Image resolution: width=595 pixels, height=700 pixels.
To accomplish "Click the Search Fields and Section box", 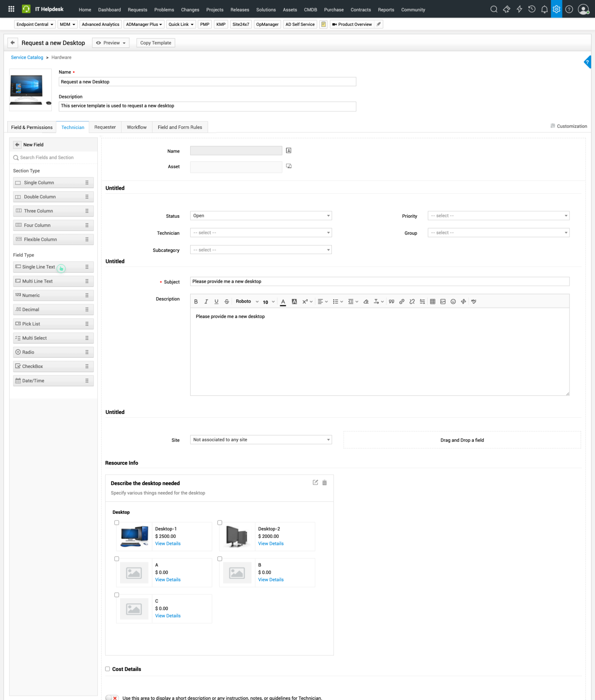I will coord(54,157).
